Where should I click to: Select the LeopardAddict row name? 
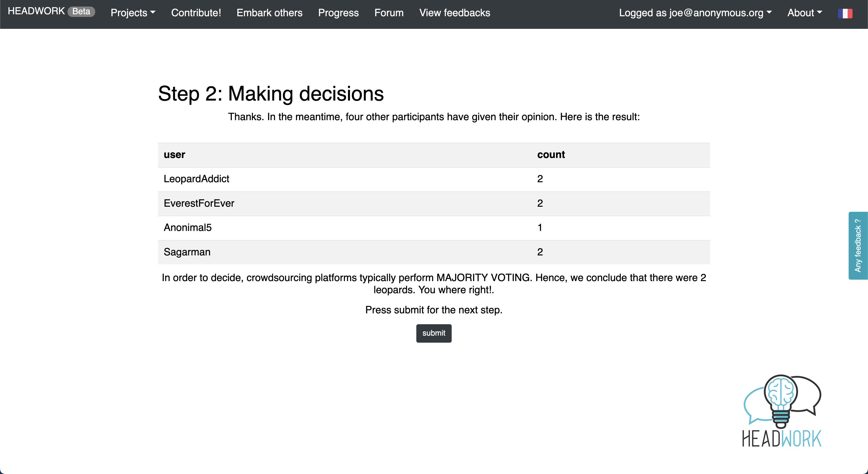click(x=196, y=179)
